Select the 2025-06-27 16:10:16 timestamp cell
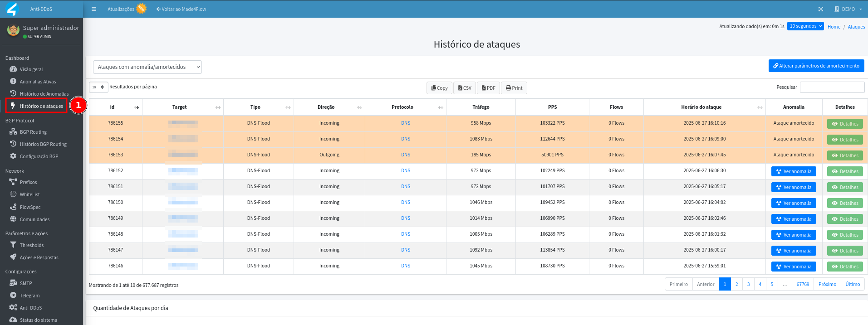 pos(704,123)
